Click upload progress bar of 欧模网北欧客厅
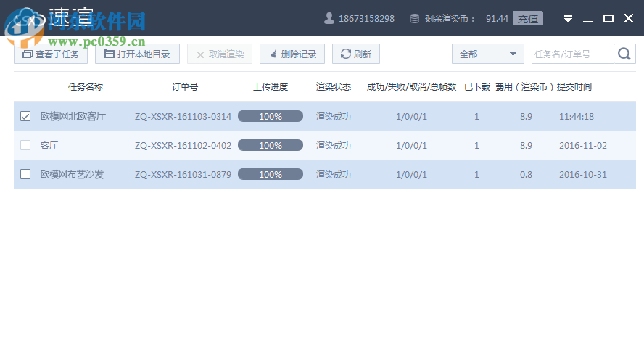 point(271,116)
